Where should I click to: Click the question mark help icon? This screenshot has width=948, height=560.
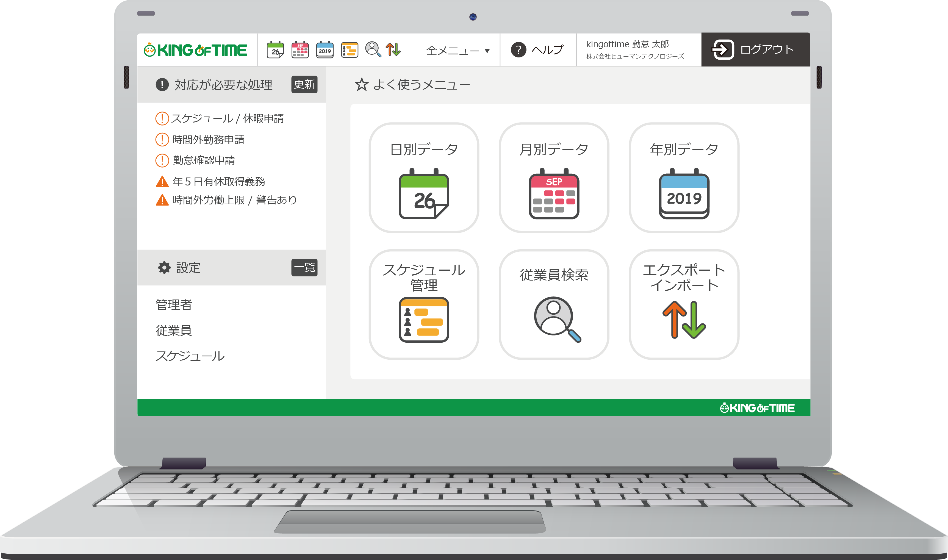coord(518,50)
